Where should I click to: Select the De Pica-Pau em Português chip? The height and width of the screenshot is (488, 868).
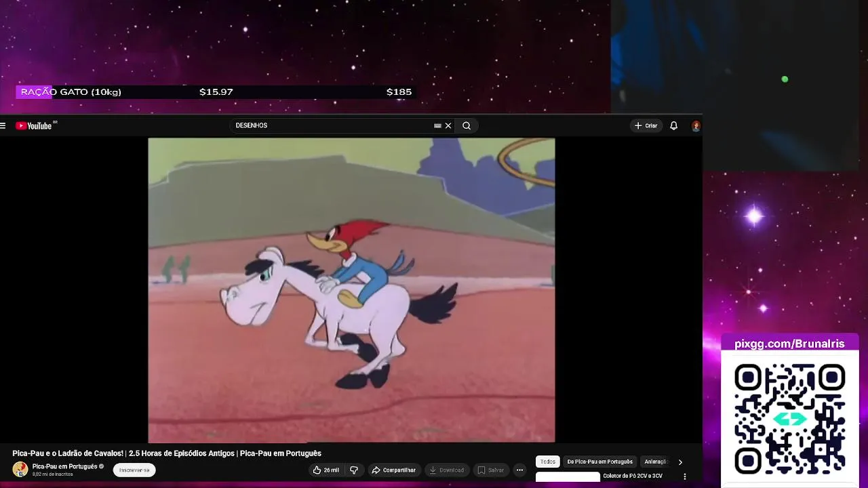600,462
